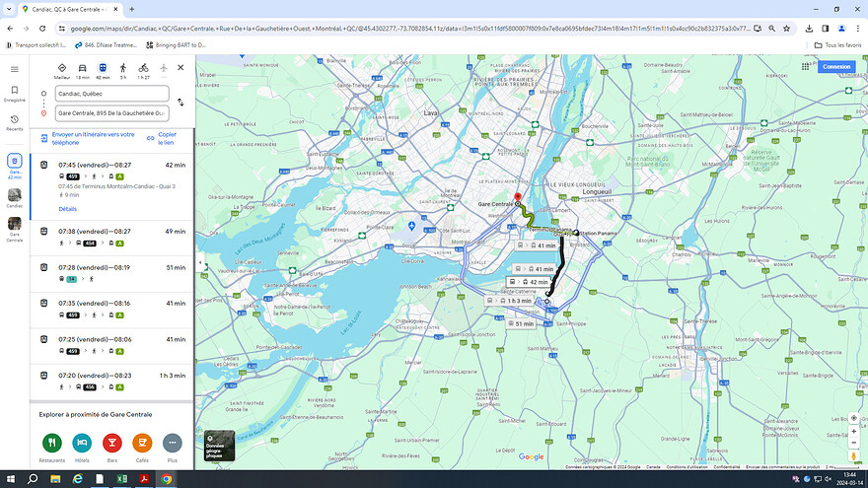Open the Transport collectif bookmark

(x=36, y=44)
